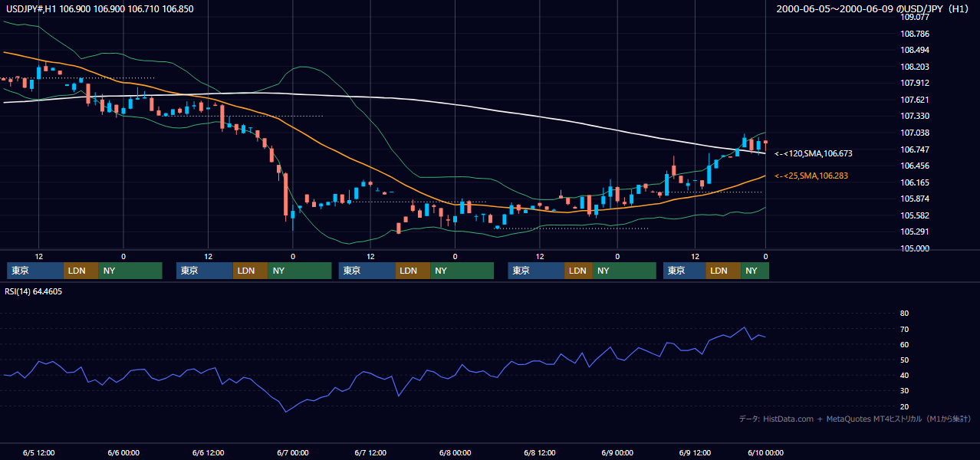
Task: Click the rightmost 東京 session box
Action: [x=685, y=271]
